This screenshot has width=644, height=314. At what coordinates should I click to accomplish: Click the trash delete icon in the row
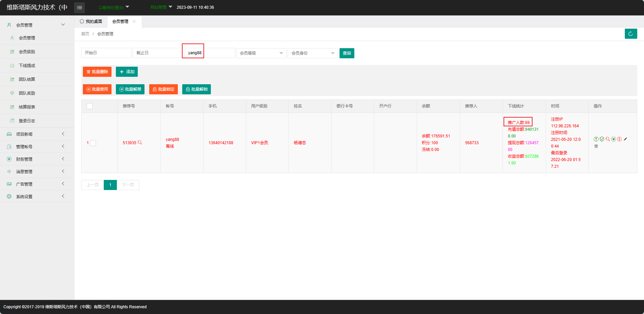coord(596,146)
